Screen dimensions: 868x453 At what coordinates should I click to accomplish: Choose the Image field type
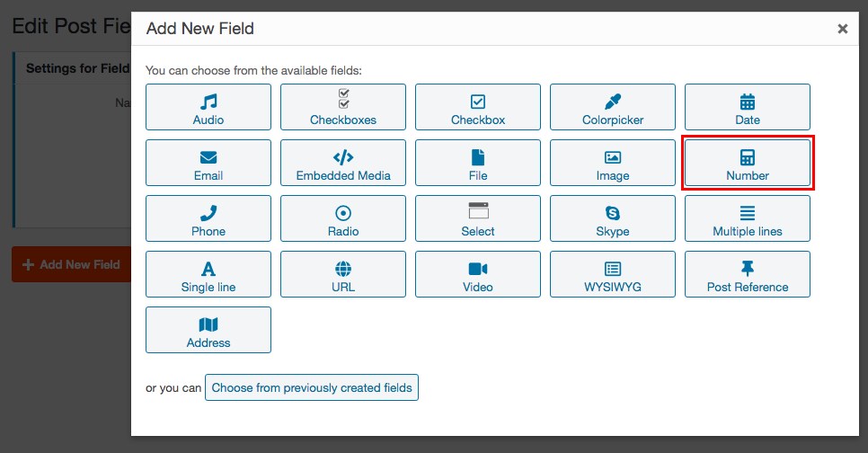(x=613, y=163)
